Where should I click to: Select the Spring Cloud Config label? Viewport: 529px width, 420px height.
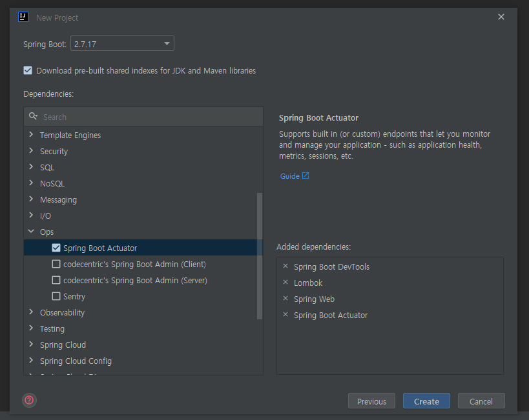(x=76, y=361)
